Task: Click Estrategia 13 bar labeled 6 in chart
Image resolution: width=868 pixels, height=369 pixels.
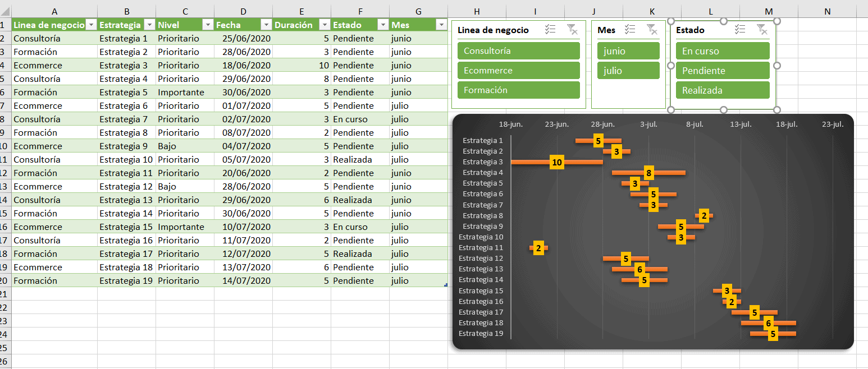Action: coord(639,269)
